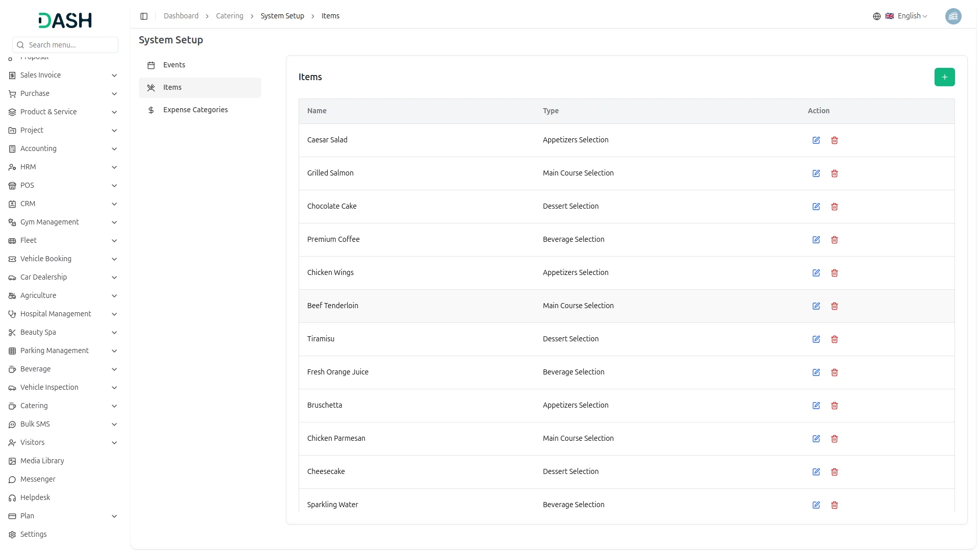Open the Expense Categories tab
Image resolution: width=980 pixels, height=551 pixels.
pyautogui.click(x=195, y=110)
